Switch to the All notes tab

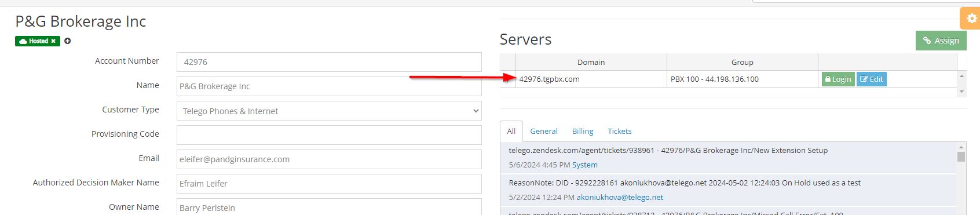[511, 132]
